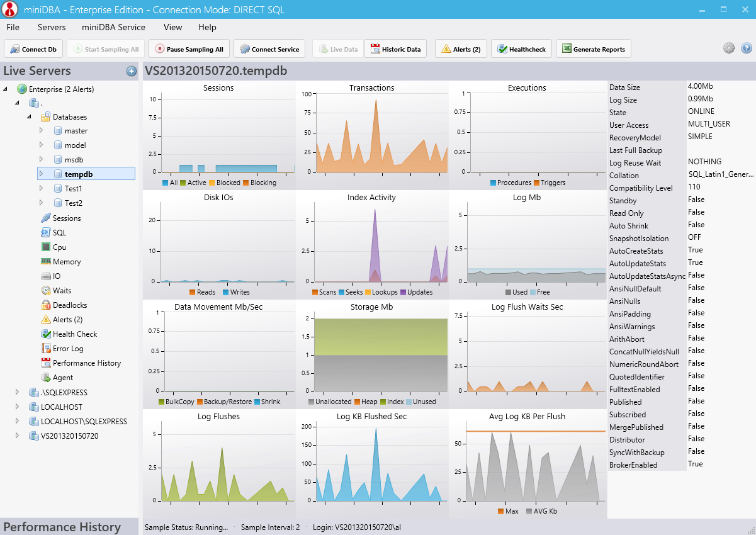The width and height of the screenshot is (756, 535).
Task: Expand the LOCALHOST\SQLEXPRESS server node
Action: click(18, 422)
